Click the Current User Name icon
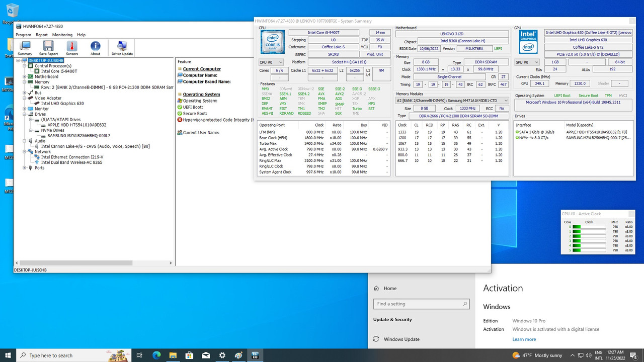This screenshot has width=644, height=362. tap(180, 132)
